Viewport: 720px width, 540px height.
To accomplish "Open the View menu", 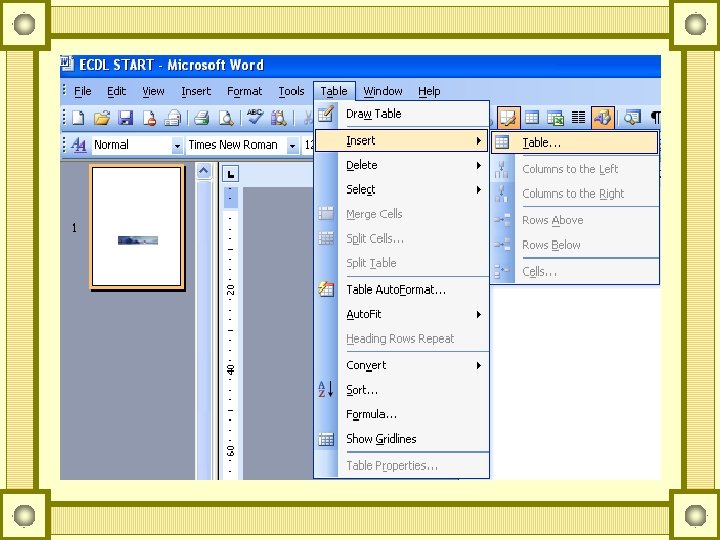I will (x=153, y=91).
